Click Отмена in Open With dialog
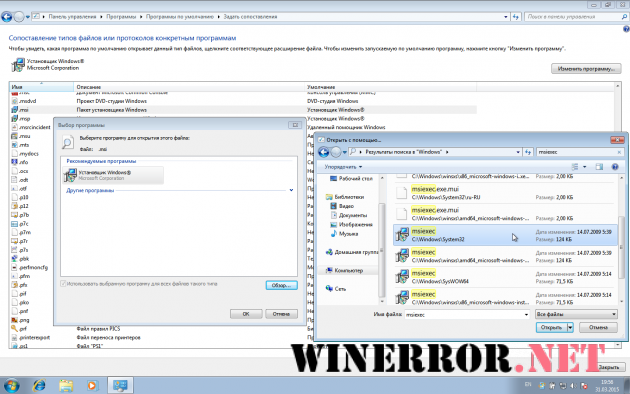This screenshot has height=394, width=630. [x=598, y=328]
